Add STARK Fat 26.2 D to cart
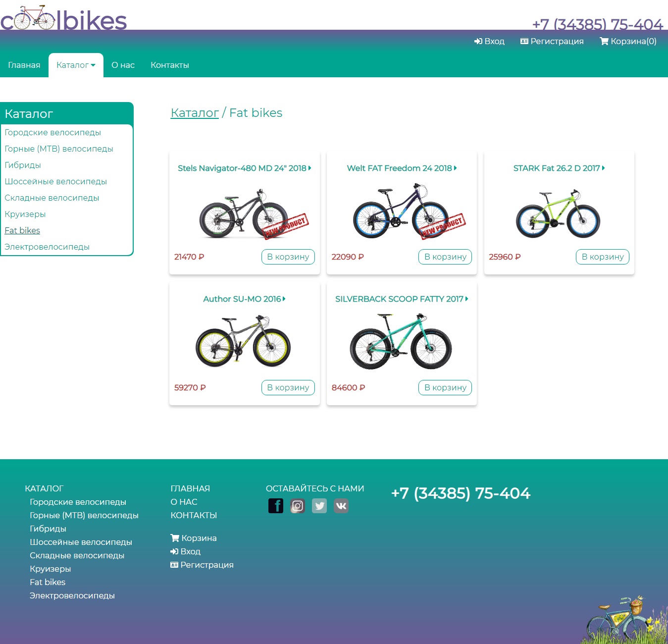This screenshot has width=668, height=644. coord(602,257)
